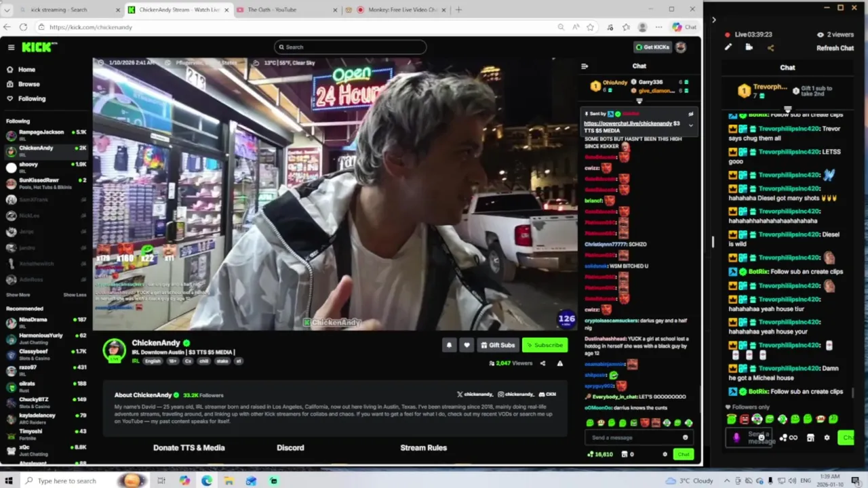The width and height of the screenshot is (868, 488).
Task: Report stream warning triangle icon
Action: pyautogui.click(x=560, y=363)
